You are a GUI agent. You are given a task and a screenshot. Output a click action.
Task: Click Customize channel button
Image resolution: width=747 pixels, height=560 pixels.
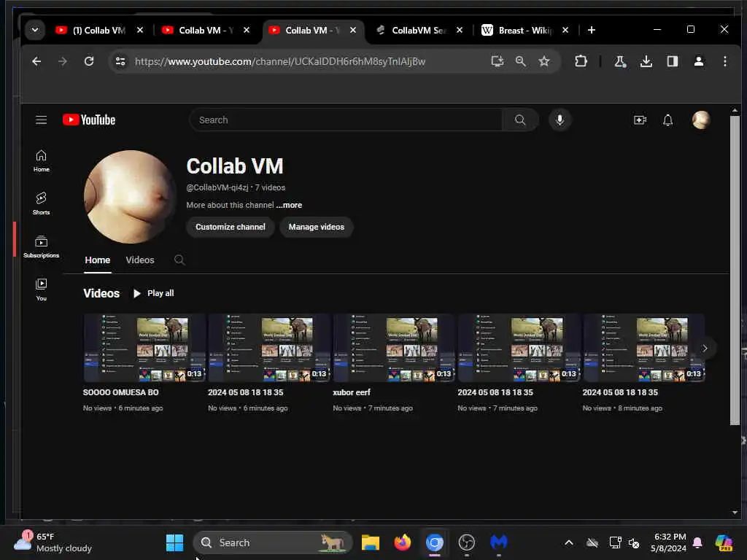tap(230, 227)
